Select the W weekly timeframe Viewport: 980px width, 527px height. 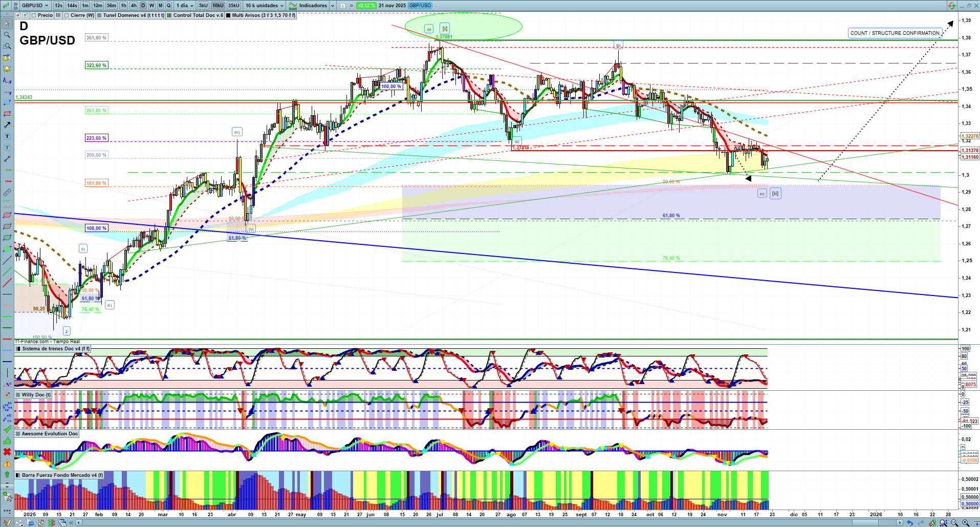coord(151,6)
